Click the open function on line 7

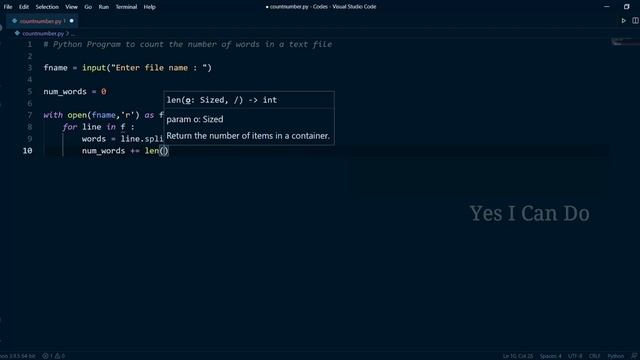[77, 115]
